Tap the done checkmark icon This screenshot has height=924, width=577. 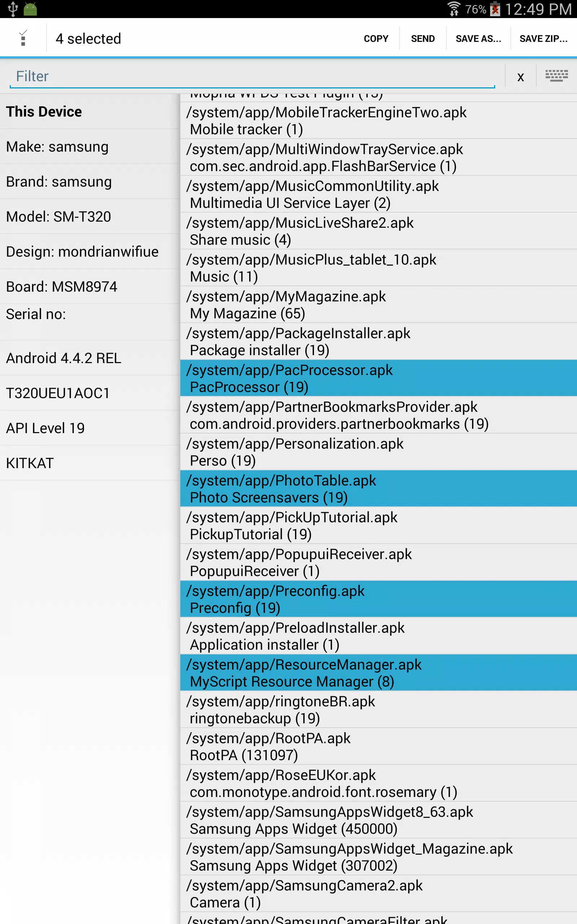(x=23, y=38)
